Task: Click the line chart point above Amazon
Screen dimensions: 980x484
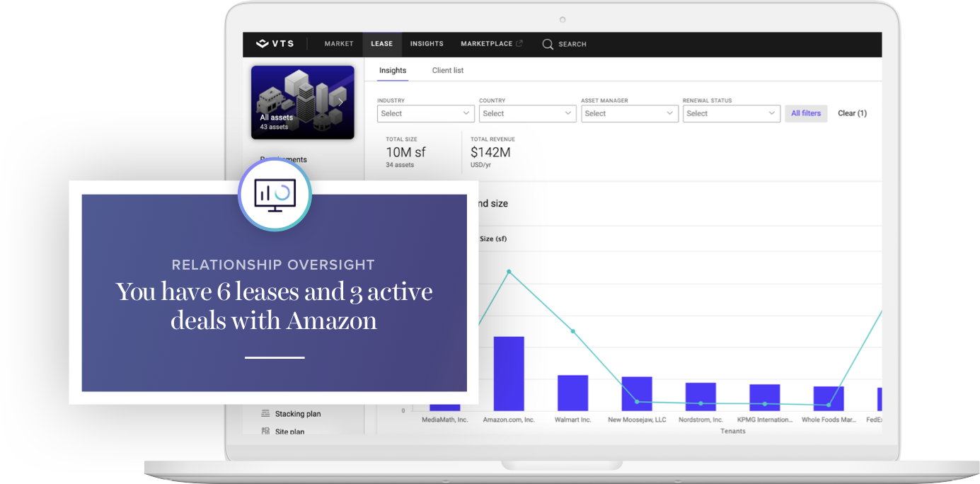Action: (x=509, y=271)
